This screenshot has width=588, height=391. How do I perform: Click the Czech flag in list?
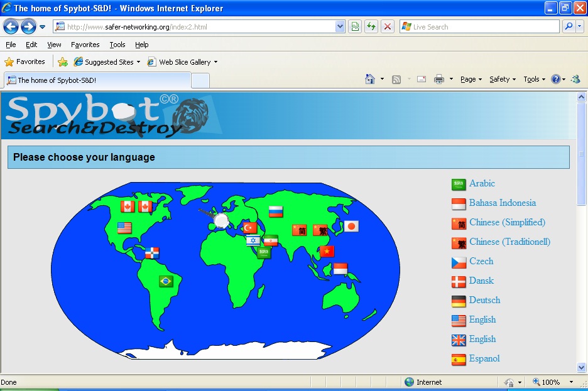pyautogui.click(x=459, y=262)
